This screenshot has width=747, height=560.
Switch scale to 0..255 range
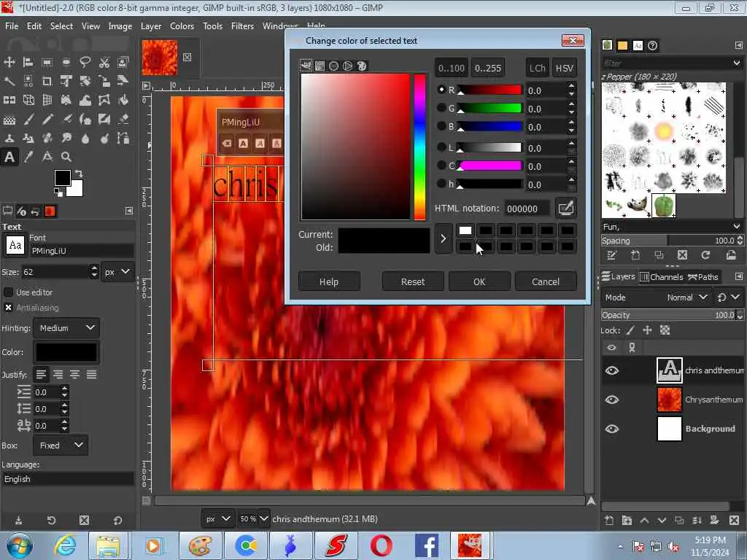(488, 68)
